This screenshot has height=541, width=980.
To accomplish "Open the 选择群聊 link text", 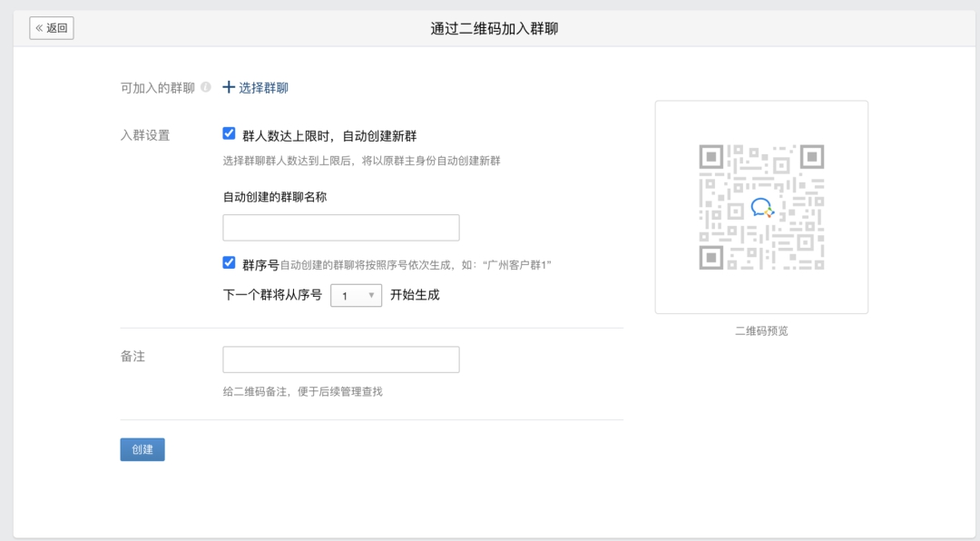I will tap(263, 88).
